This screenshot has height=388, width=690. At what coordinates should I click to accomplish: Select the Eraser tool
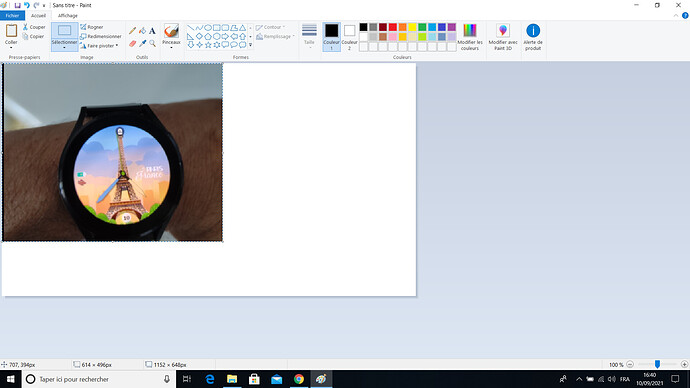click(x=132, y=43)
